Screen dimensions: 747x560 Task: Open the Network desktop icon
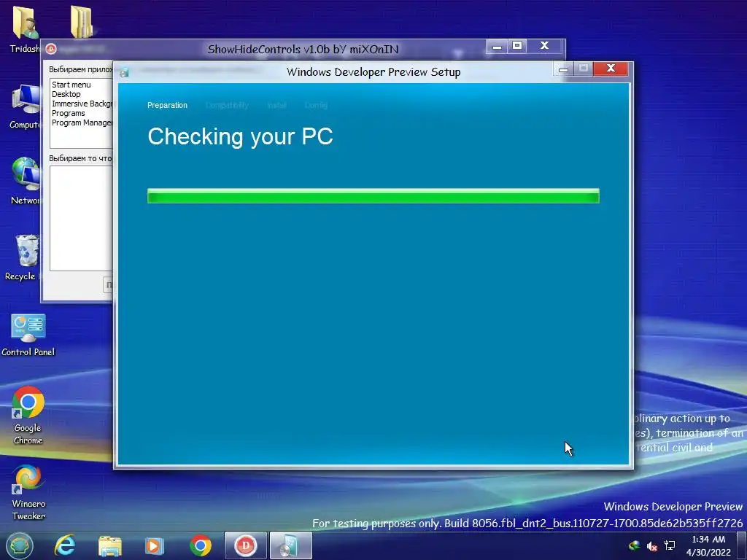25,180
